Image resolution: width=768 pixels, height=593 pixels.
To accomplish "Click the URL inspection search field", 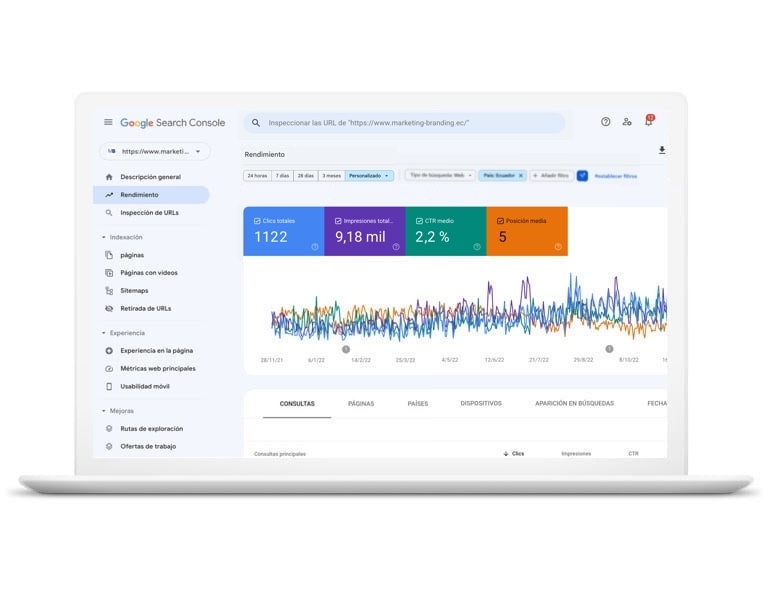I will (x=405, y=123).
